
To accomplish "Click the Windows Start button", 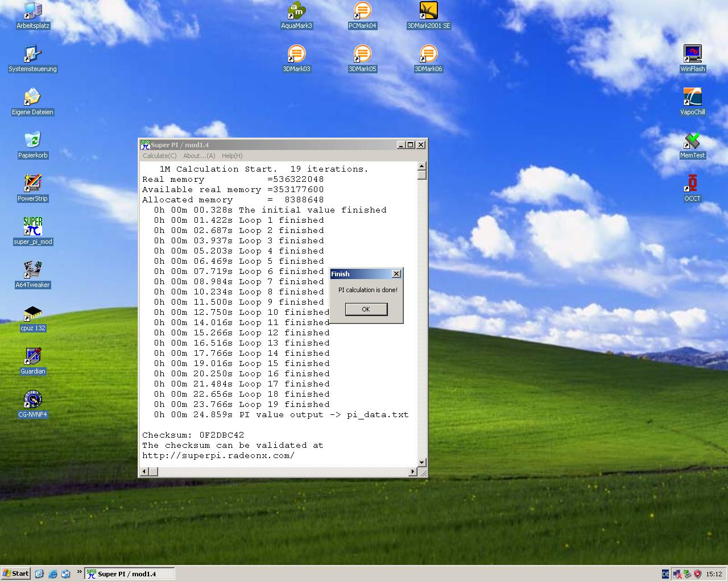I will [x=15, y=573].
